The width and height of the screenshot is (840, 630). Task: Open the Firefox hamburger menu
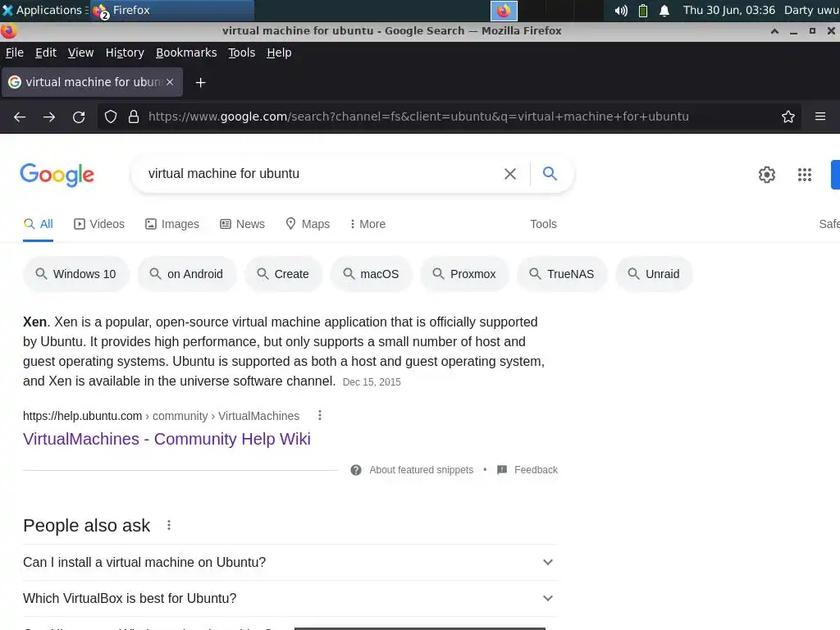click(820, 116)
